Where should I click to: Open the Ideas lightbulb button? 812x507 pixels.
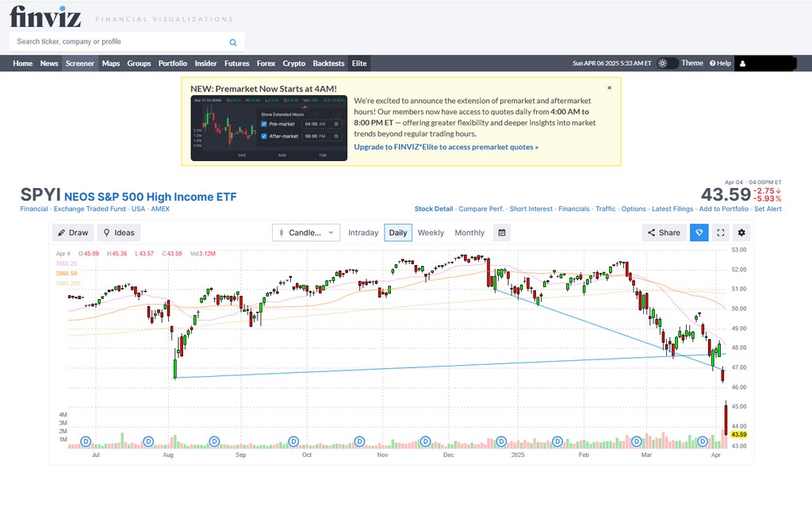coord(118,232)
